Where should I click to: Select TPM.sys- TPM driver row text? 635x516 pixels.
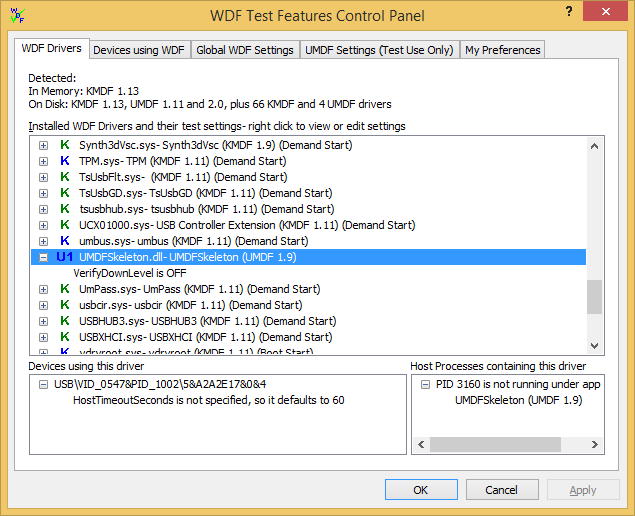point(183,161)
